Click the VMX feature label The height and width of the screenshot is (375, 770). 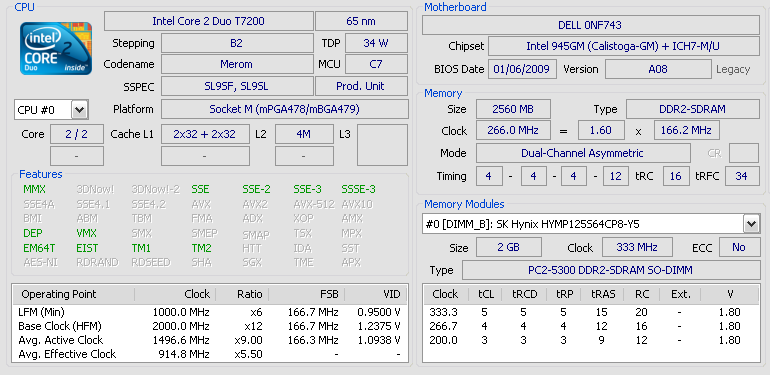(86, 233)
